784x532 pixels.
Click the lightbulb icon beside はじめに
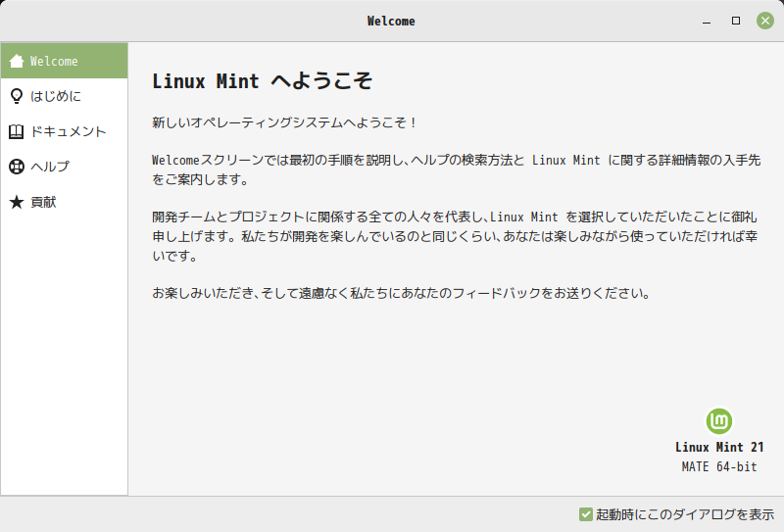tap(17, 96)
